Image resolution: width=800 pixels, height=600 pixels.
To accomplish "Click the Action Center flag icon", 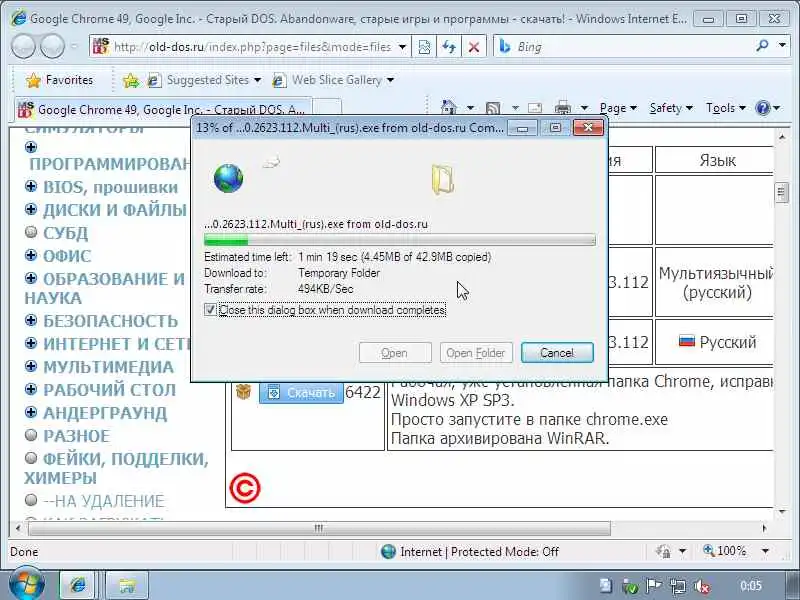I will click(x=654, y=586).
